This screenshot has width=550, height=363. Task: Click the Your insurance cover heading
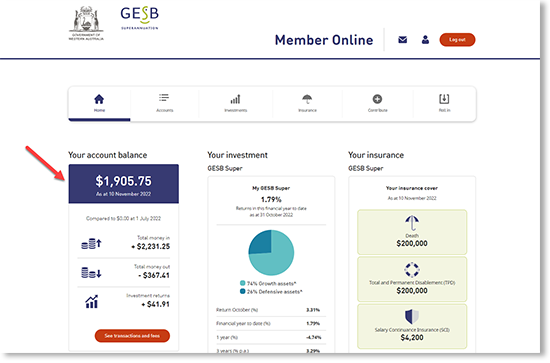pos(412,188)
